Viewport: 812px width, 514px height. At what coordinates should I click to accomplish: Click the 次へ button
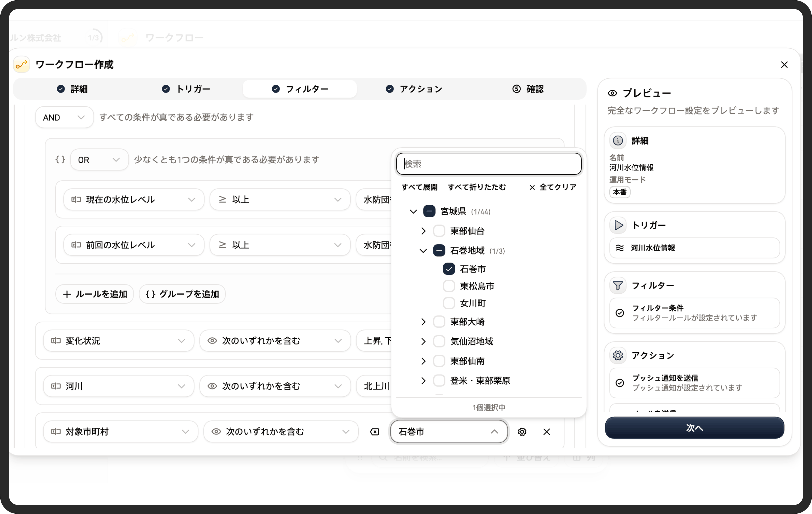[x=694, y=428]
